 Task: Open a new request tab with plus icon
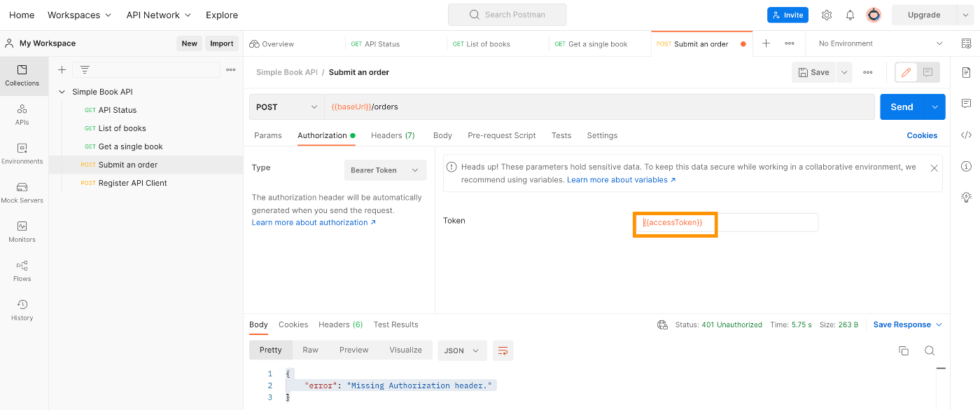tap(766, 43)
